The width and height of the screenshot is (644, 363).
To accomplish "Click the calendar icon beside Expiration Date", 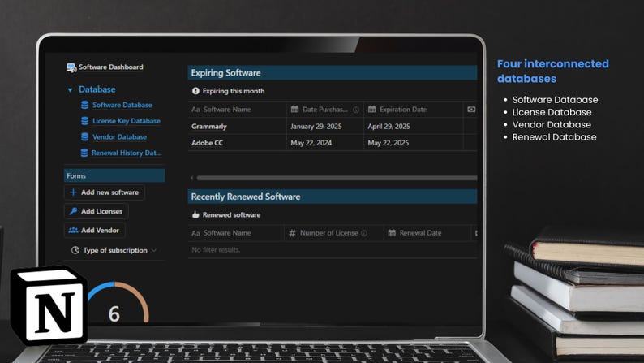I will (x=371, y=110).
